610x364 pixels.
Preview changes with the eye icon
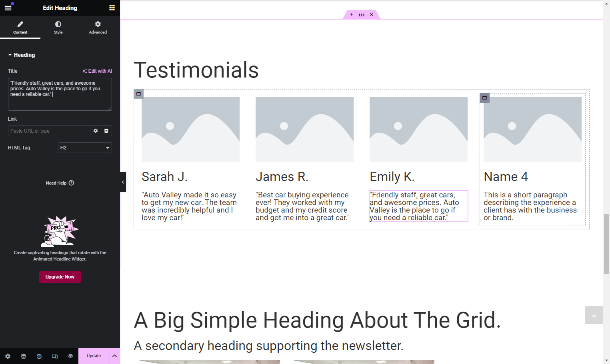[x=70, y=356]
